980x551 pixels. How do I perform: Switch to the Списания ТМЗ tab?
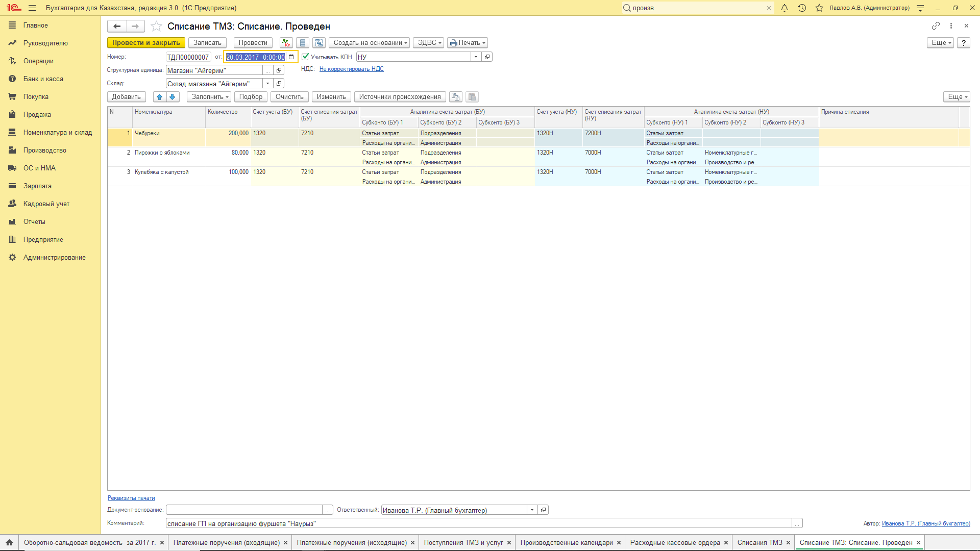[x=759, y=543]
